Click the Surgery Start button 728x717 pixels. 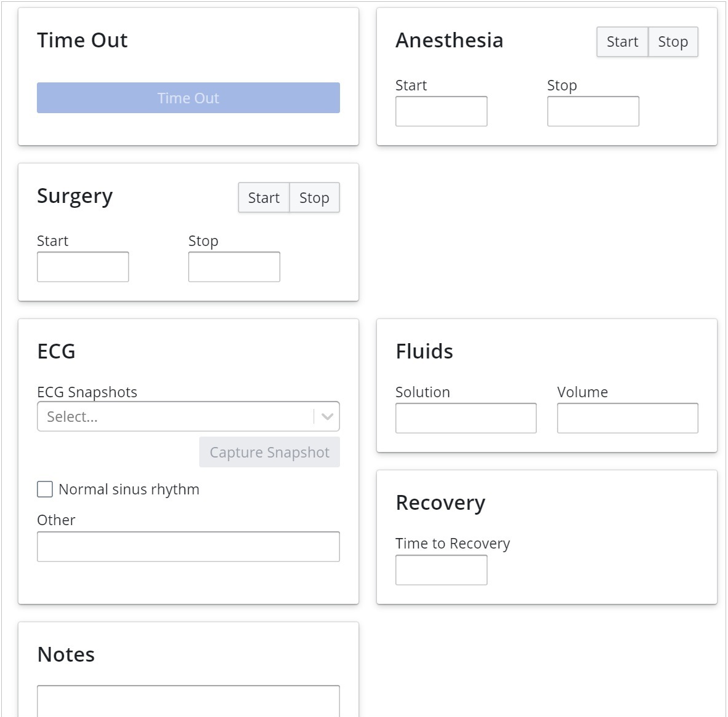tap(264, 197)
